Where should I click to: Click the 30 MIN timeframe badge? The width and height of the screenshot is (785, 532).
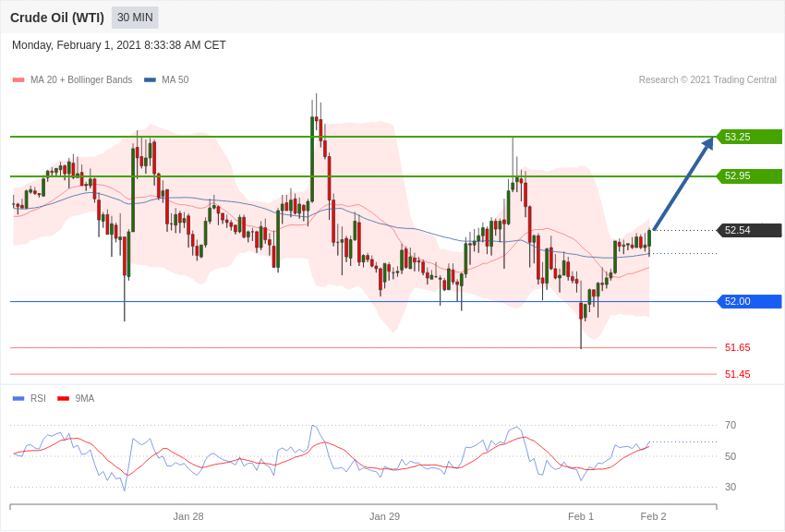click(x=135, y=18)
